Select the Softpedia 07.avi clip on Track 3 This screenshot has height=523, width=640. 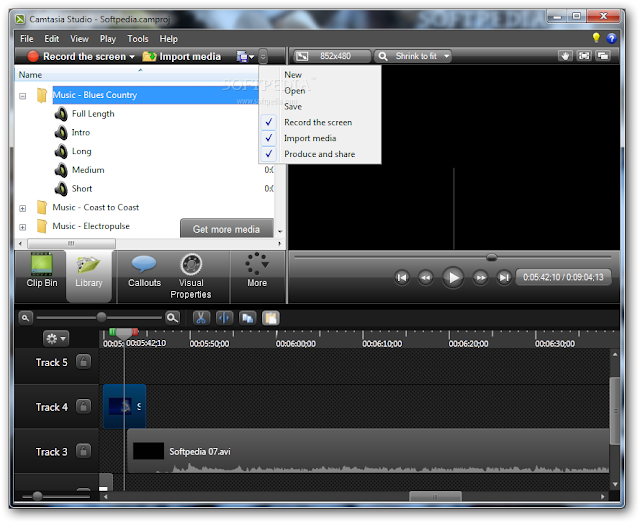367,451
